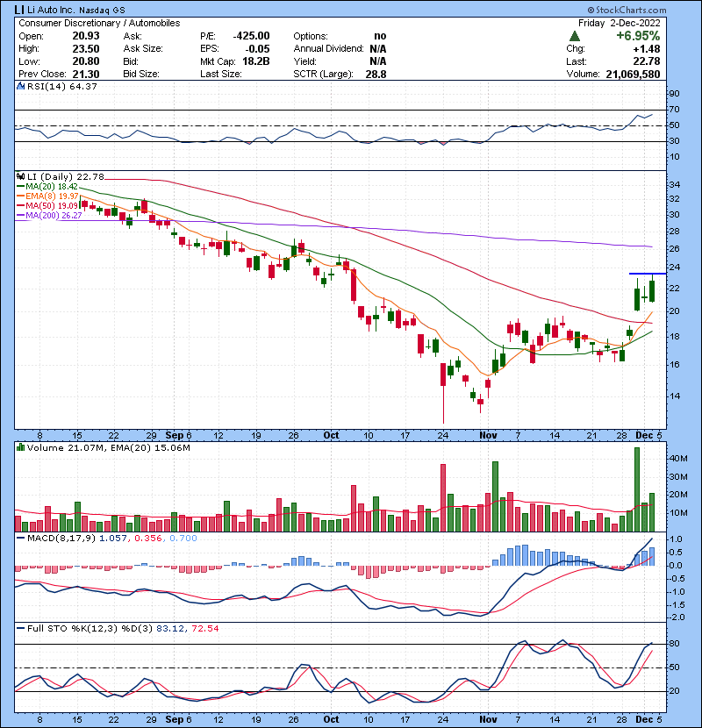
Task: Click the EPS value -0.05
Action: [257, 49]
